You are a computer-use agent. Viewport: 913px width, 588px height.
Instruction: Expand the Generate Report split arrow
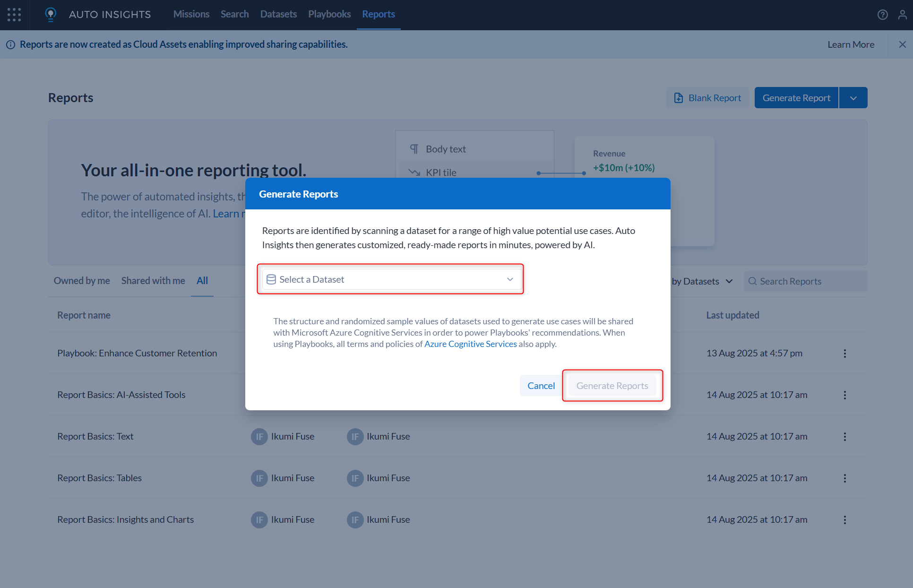pyautogui.click(x=853, y=98)
